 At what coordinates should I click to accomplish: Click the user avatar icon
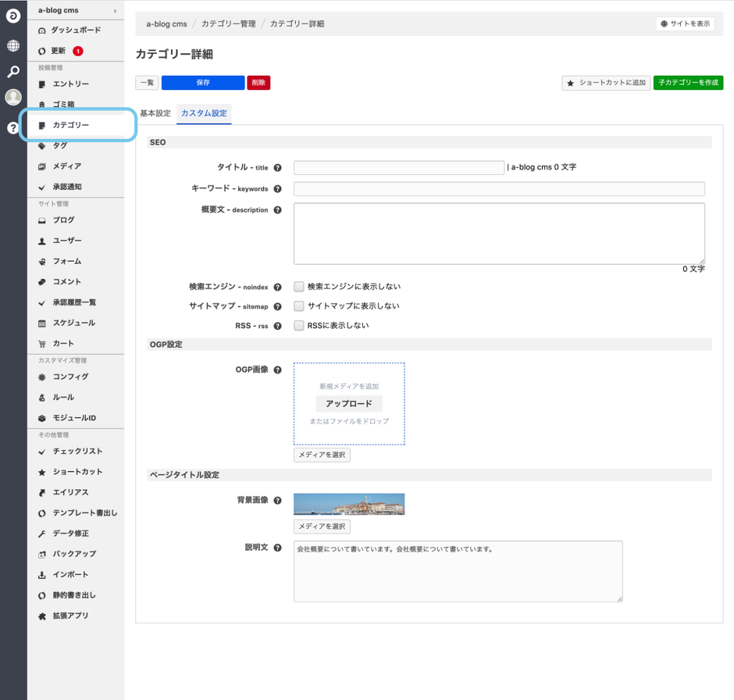[x=13, y=98]
